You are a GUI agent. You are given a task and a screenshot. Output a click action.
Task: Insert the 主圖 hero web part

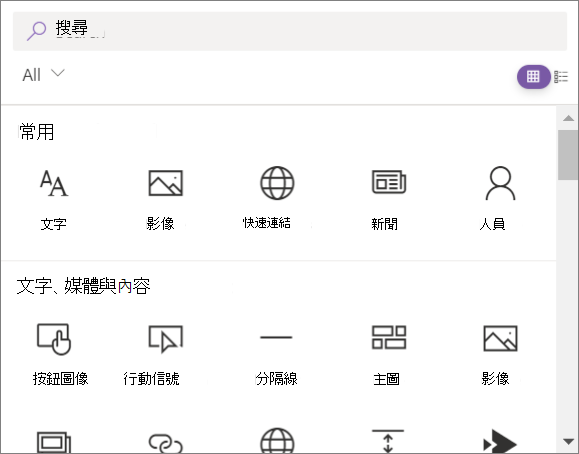coord(388,354)
